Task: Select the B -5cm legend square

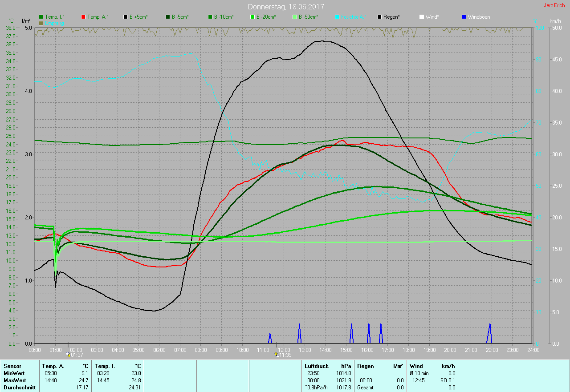Action: [x=168, y=17]
